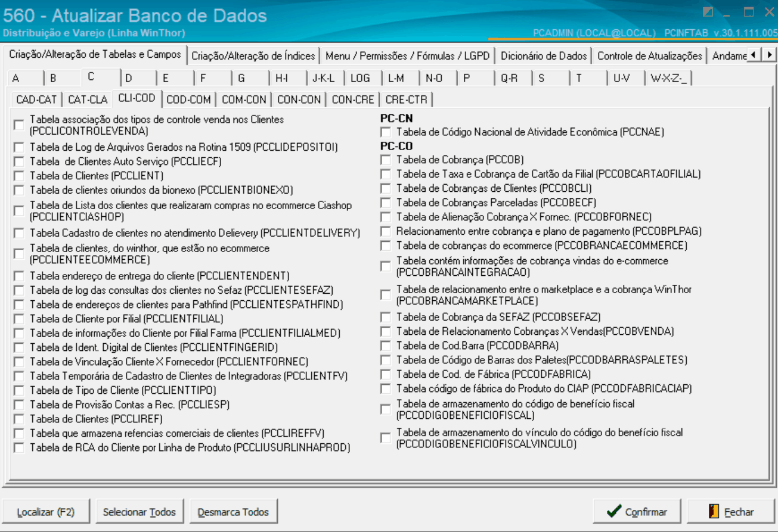Image resolution: width=778 pixels, height=532 pixels.
Task: Mark the PCCODIGOBENEFICIOFISCALVINCULO checkbox
Action: point(386,438)
